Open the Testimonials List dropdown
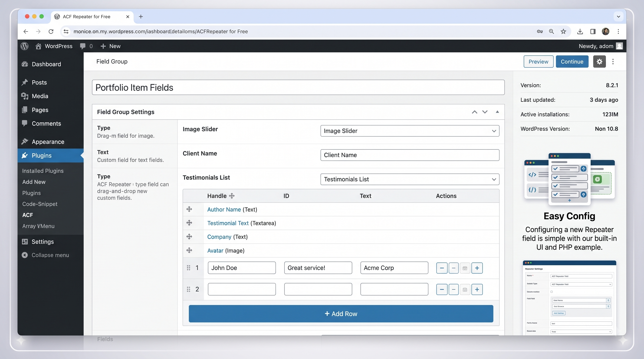Screen dimensions: 644x359 [410, 179]
